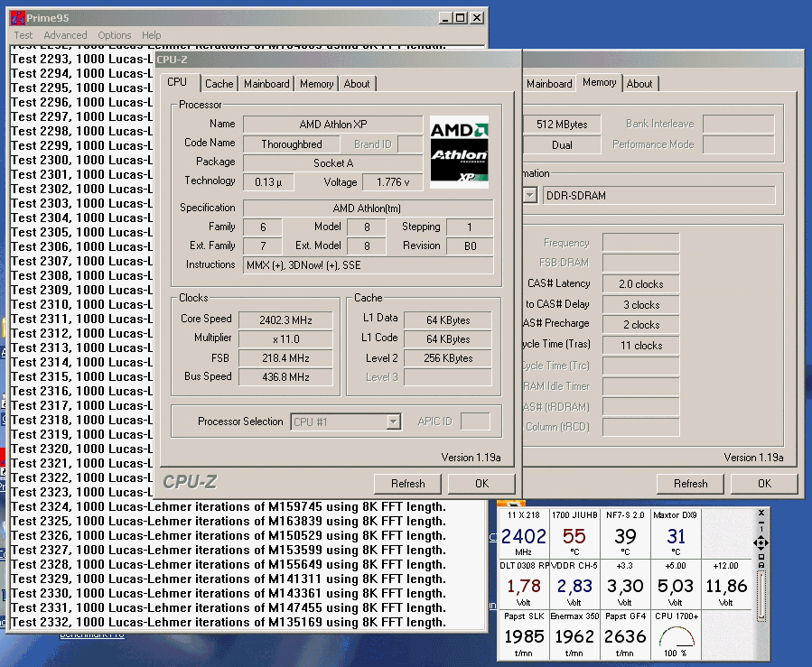Click the 55 °C 1700 JIUHB temperature reading

[x=574, y=537]
